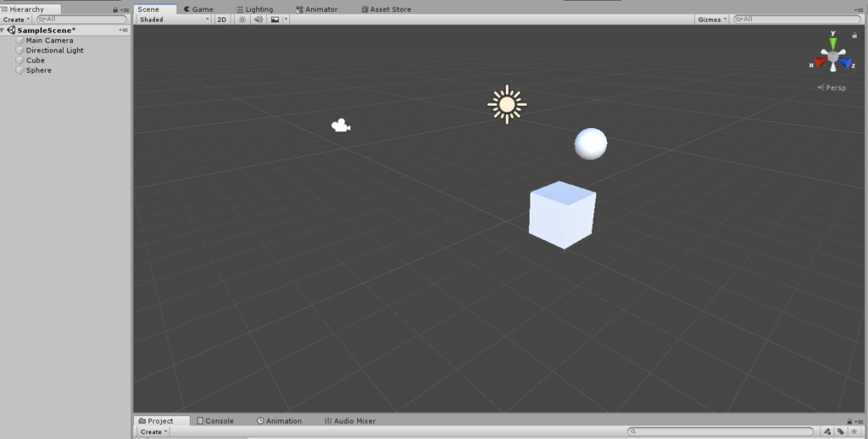Click the Cube object icon in Hierarchy

coord(20,60)
